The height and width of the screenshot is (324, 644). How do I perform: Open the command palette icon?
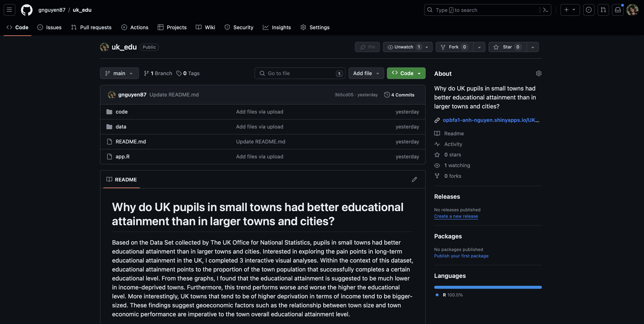(545, 10)
